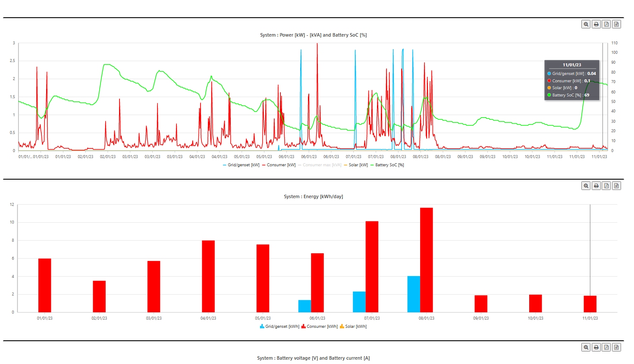
Task: Toggle Grid/genset [kWh] bars in Energy legend
Action: pyautogui.click(x=279, y=327)
